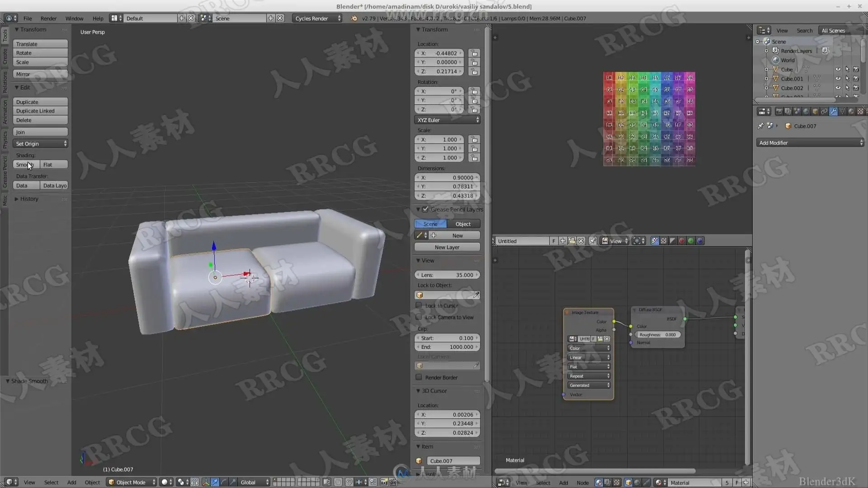Open the Object Mode selector
This screenshot has height=488, width=868.
pyautogui.click(x=132, y=482)
